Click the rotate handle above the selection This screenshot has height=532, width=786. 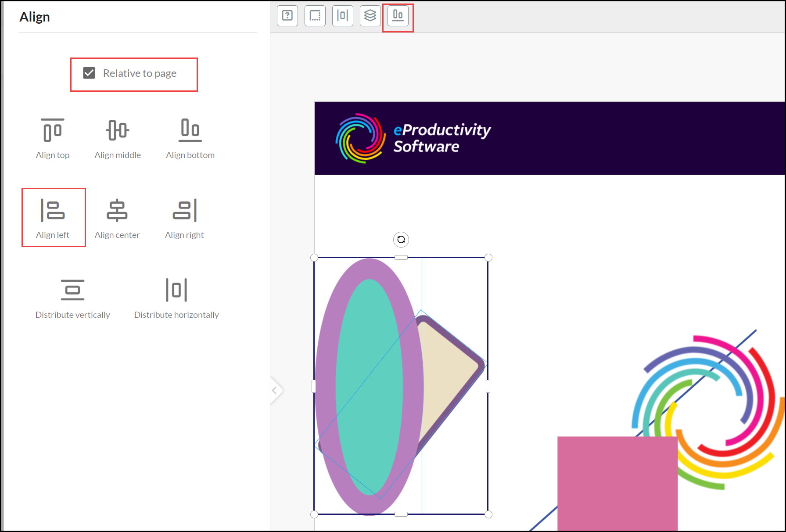[x=401, y=240]
